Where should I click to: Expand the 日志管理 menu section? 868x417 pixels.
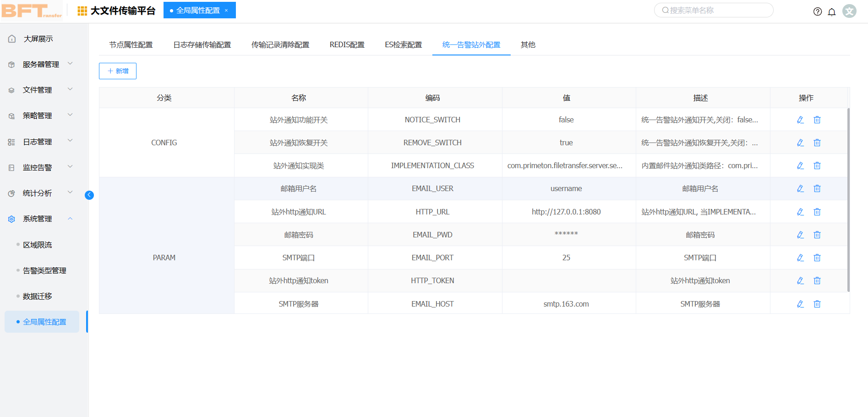pyautogui.click(x=41, y=142)
